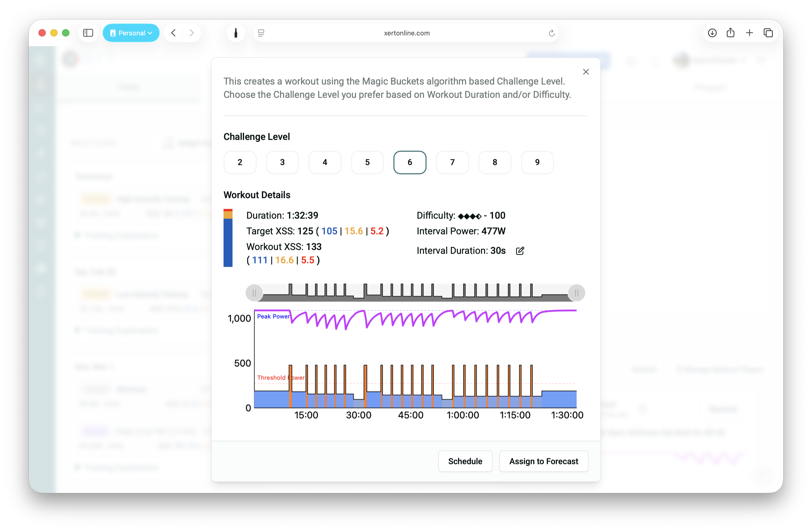Click the Share icon in toolbar
The width and height of the screenshot is (812, 531).
coord(730,33)
